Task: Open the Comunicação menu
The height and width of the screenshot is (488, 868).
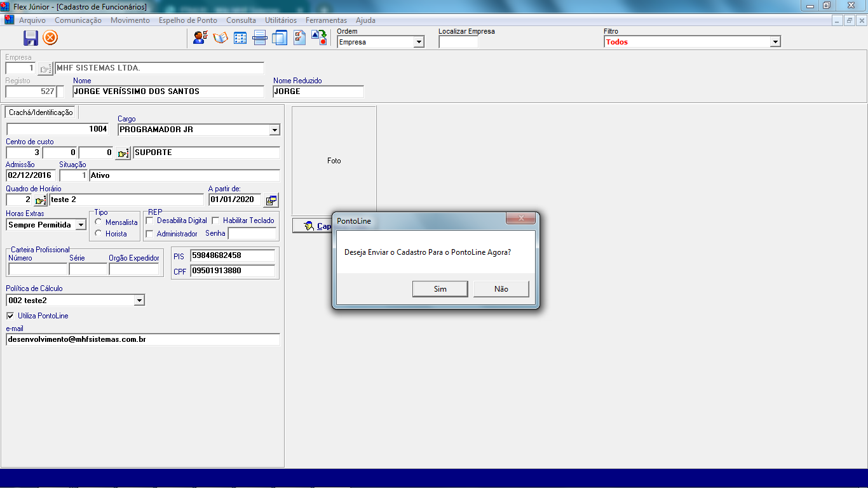Action: click(78, 20)
